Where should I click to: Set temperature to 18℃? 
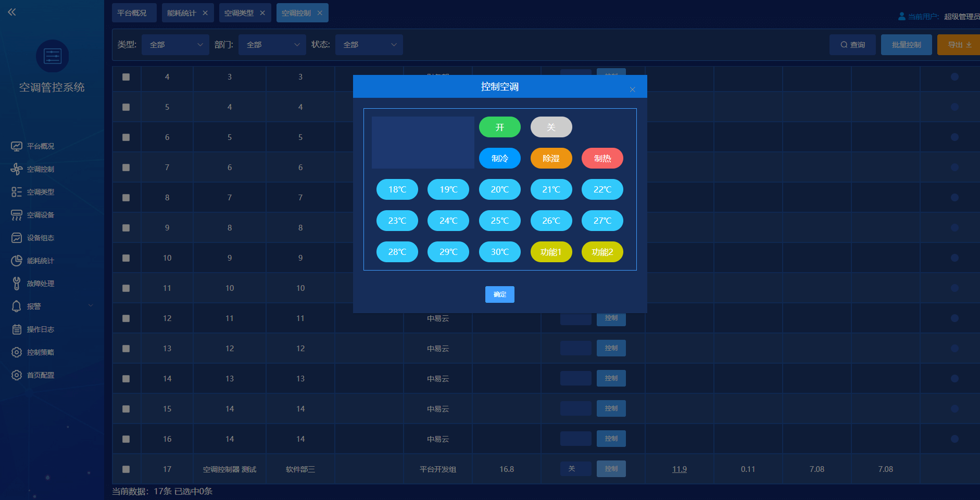click(397, 189)
